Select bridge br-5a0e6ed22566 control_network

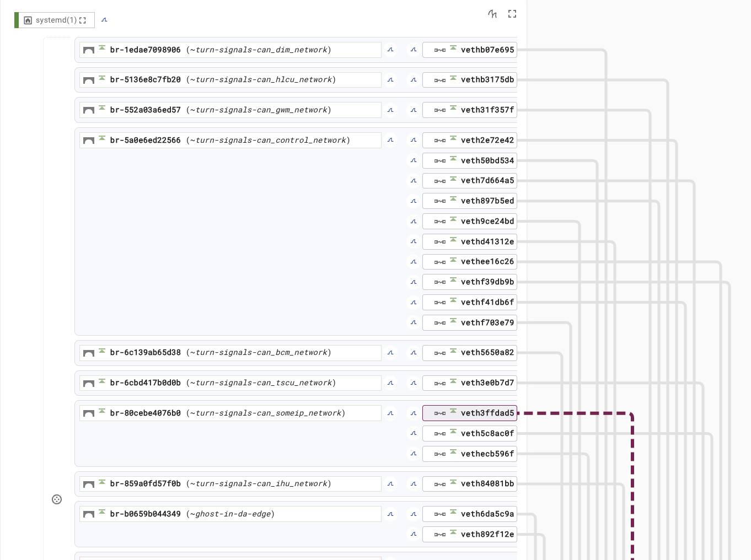pos(230,141)
